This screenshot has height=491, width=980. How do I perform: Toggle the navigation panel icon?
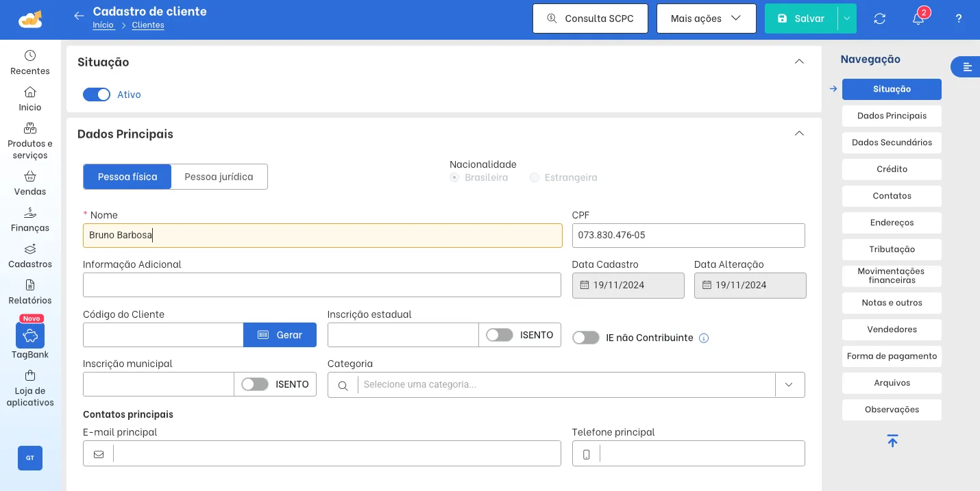click(967, 66)
